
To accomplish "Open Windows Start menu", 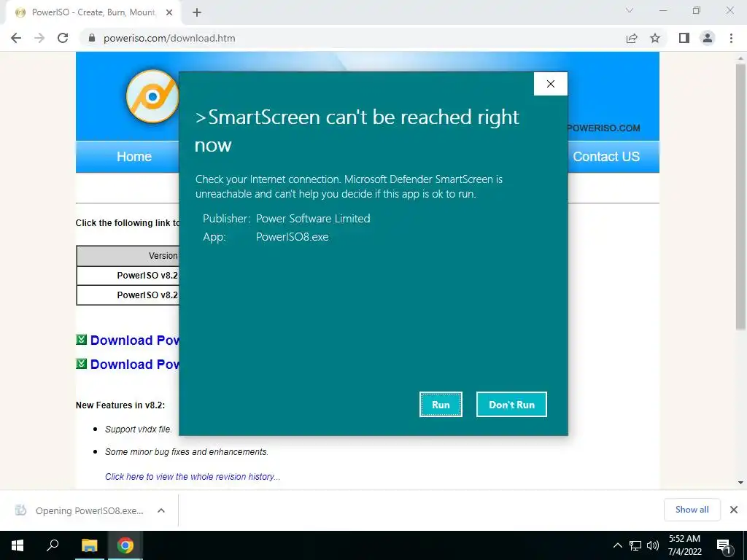I will (x=18, y=545).
